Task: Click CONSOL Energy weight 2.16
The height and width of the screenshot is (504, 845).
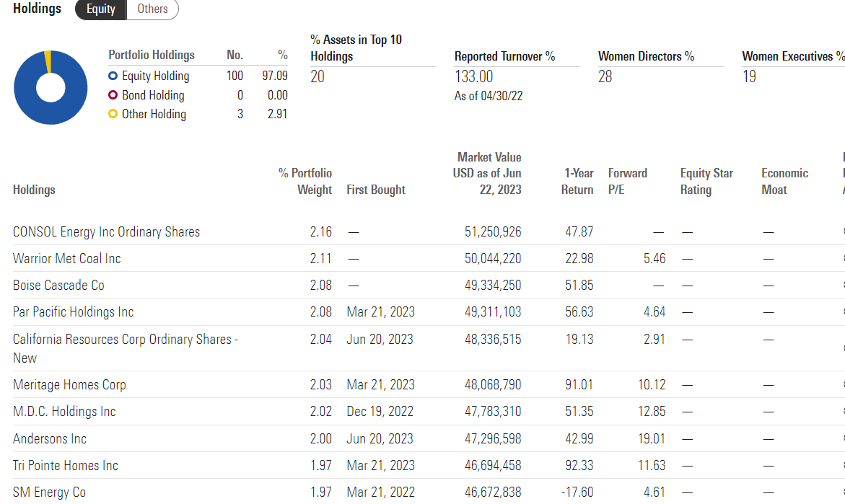Action: (321, 232)
